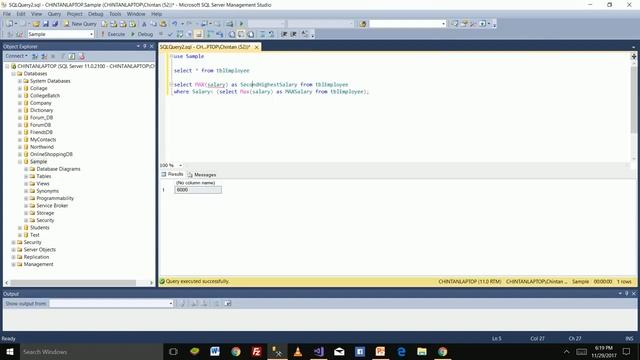Click Display Estimated Execution Plan icon
The height and width of the screenshot is (360, 640).
click(x=180, y=34)
